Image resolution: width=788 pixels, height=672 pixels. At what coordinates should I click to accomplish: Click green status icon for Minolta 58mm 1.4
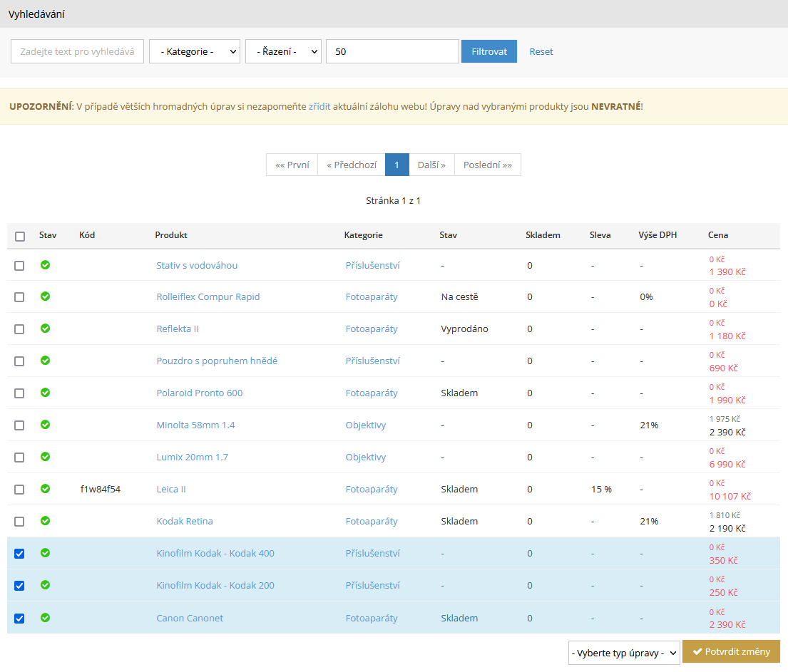pos(45,425)
